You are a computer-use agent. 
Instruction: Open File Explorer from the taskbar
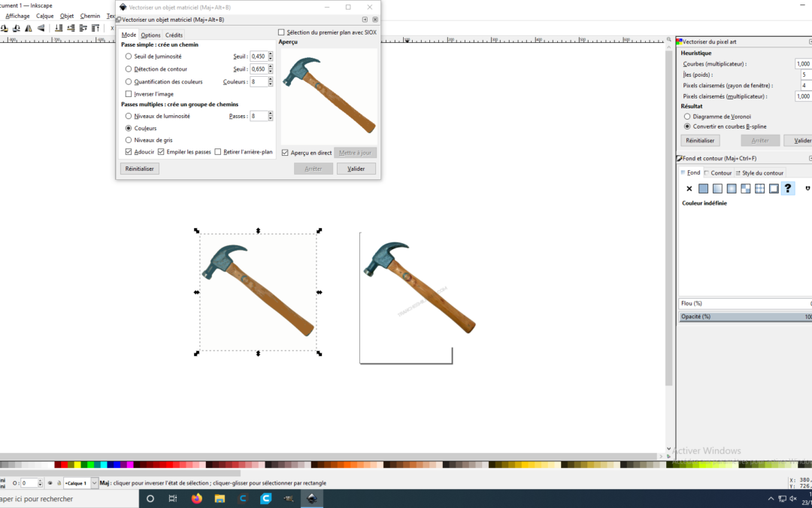point(220,499)
